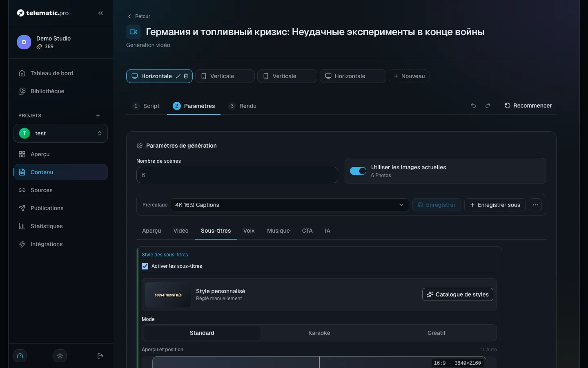
Task: Toggle Utiliser les images actuelles switch
Action: 358,171
